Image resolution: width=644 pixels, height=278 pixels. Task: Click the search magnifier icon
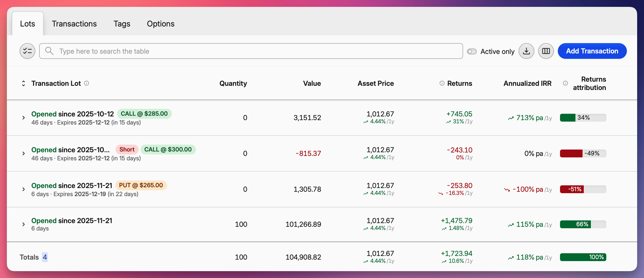pos(49,51)
